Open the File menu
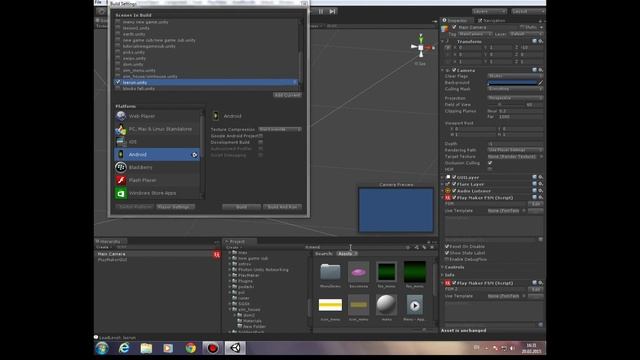 tap(98, 2)
